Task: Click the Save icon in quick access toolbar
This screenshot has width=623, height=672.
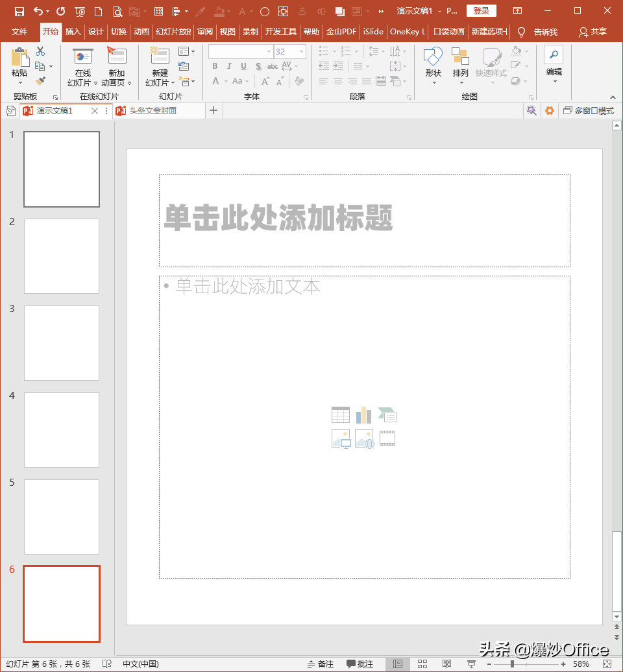Action: [x=19, y=12]
